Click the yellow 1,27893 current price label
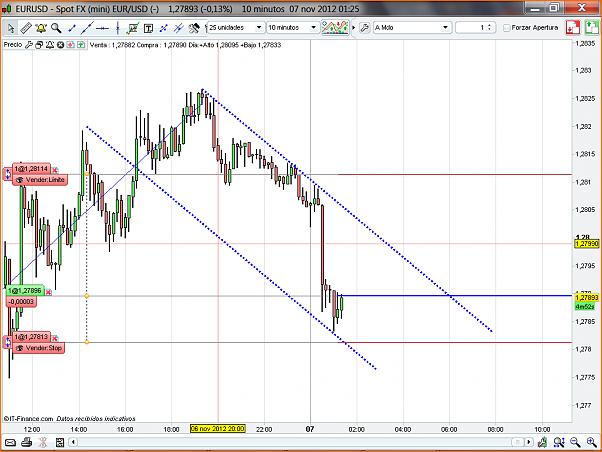The width and height of the screenshot is (602, 452). [587, 298]
